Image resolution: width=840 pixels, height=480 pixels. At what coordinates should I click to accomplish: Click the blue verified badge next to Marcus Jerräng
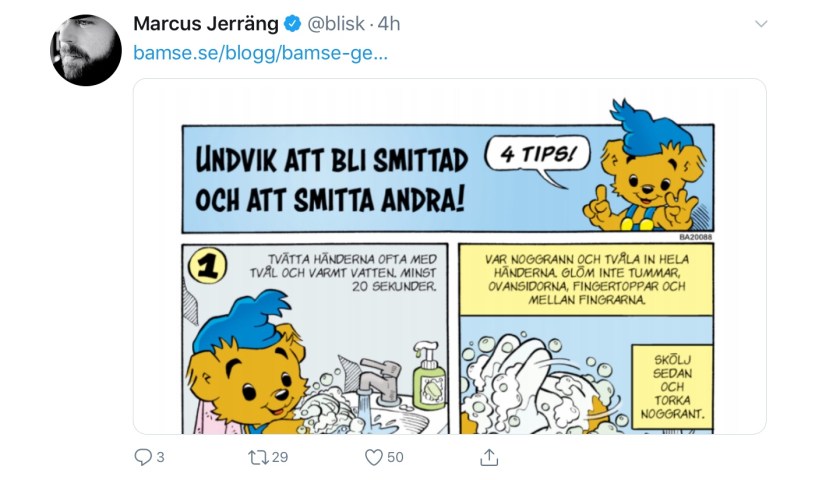point(292,24)
